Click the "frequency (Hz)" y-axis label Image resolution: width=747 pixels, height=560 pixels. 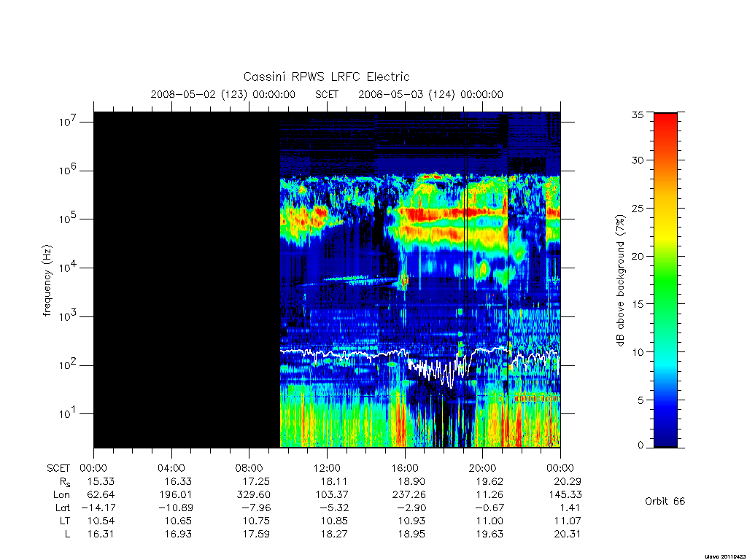tap(47, 281)
